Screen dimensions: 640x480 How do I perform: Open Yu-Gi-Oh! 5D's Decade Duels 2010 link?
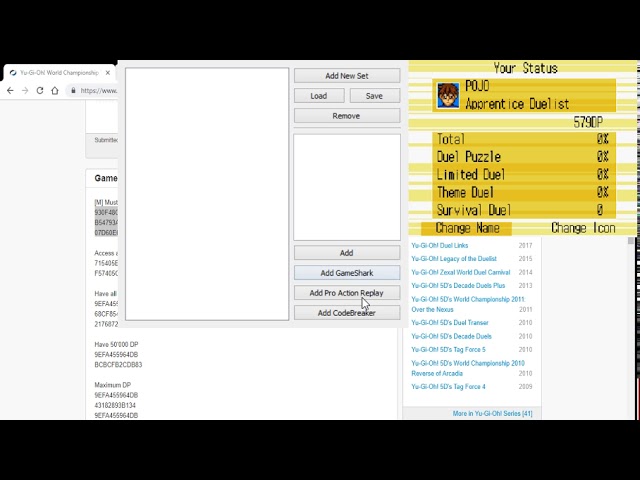[x=451, y=336]
